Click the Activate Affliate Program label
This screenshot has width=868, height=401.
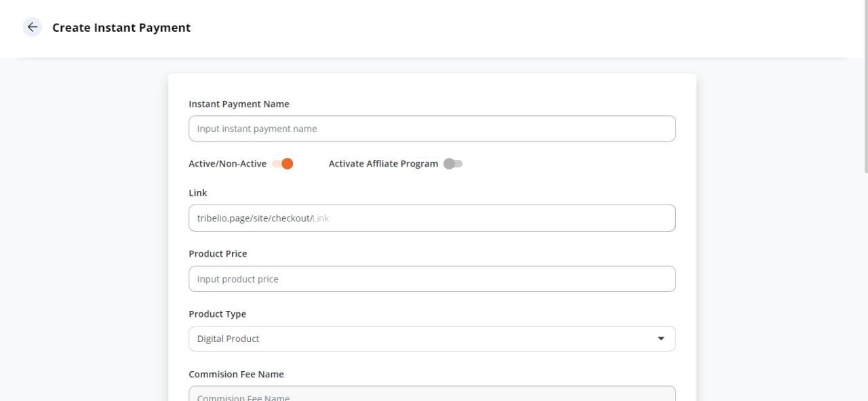point(383,164)
